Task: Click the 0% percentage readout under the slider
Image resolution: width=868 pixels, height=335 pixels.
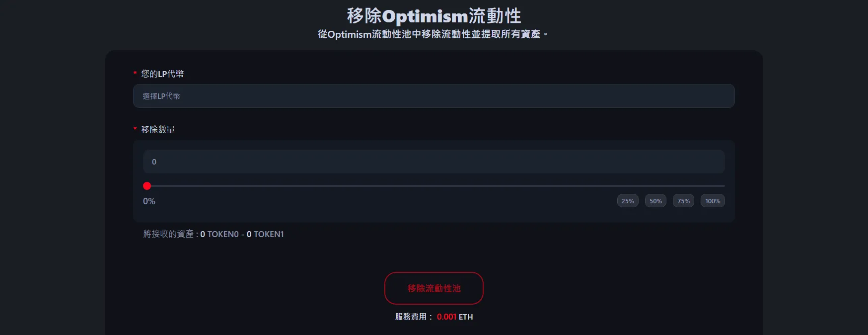Action: [149, 201]
